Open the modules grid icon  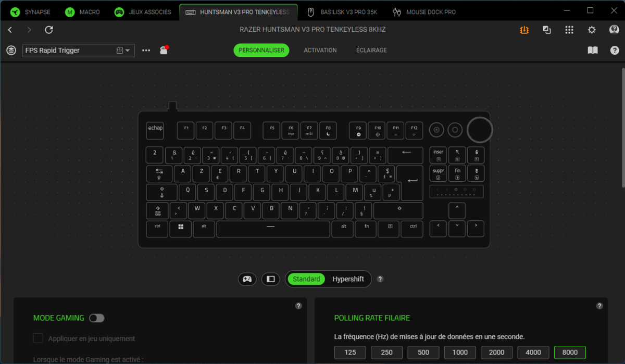(x=569, y=30)
